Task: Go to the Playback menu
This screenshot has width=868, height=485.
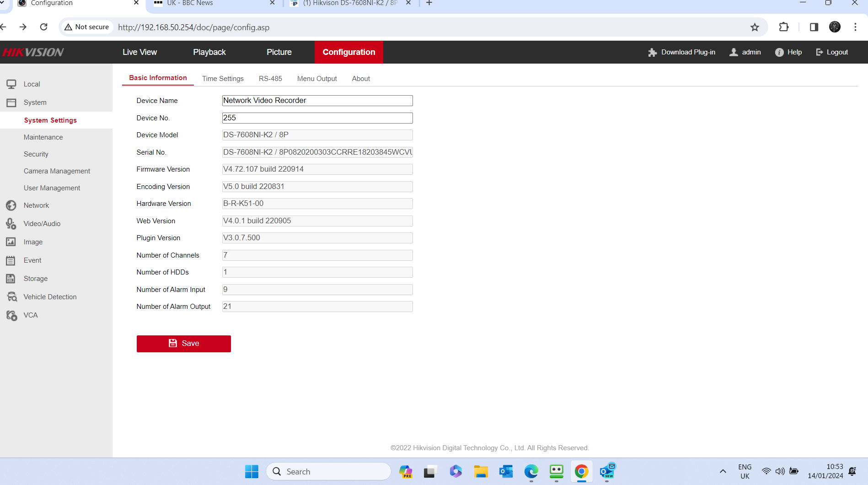Action: click(209, 52)
